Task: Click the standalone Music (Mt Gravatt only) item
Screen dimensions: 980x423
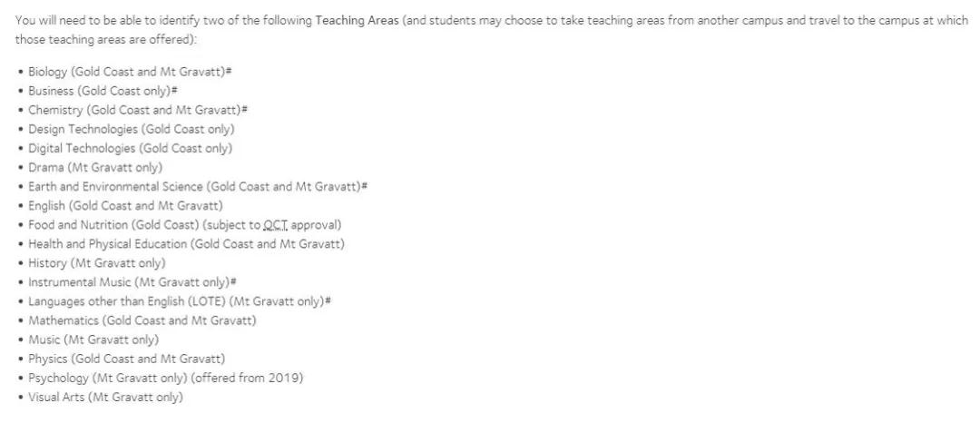Action: [x=93, y=339]
